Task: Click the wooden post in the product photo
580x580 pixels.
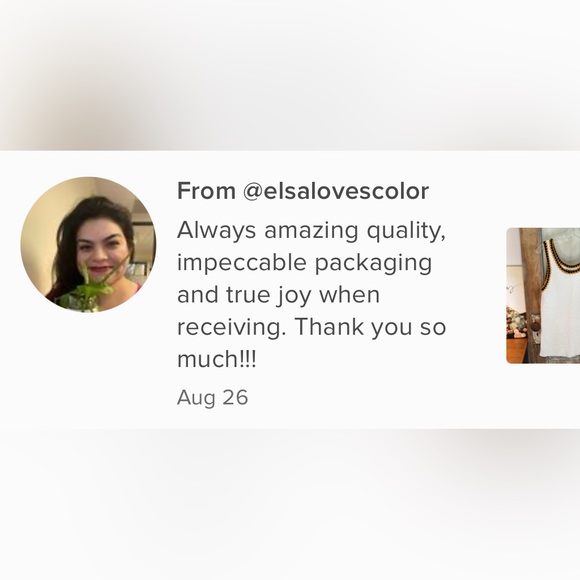Action: (530, 292)
